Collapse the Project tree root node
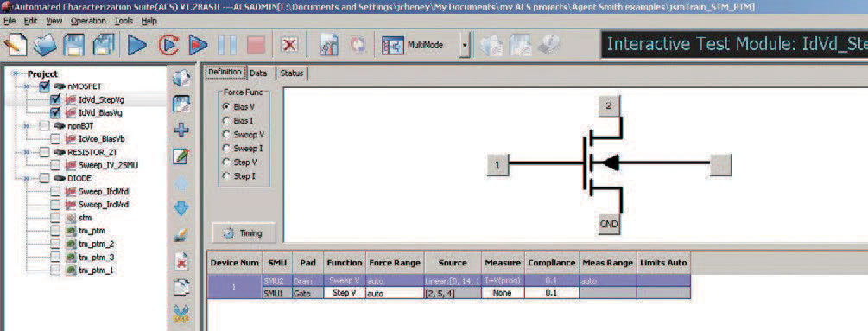Viewport: 868px width, 331px height. pos(15,73)
